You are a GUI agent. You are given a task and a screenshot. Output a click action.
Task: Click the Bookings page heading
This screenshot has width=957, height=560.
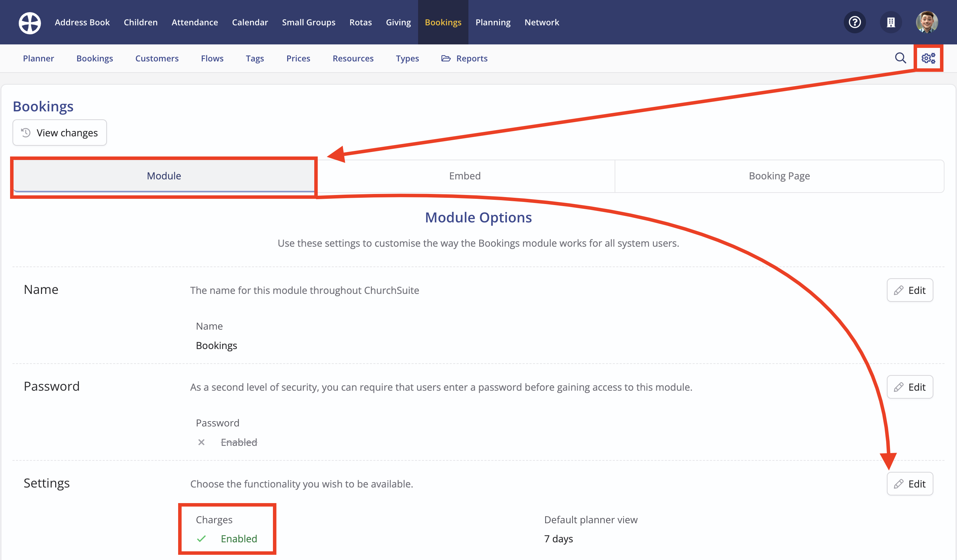coord(43,107)
